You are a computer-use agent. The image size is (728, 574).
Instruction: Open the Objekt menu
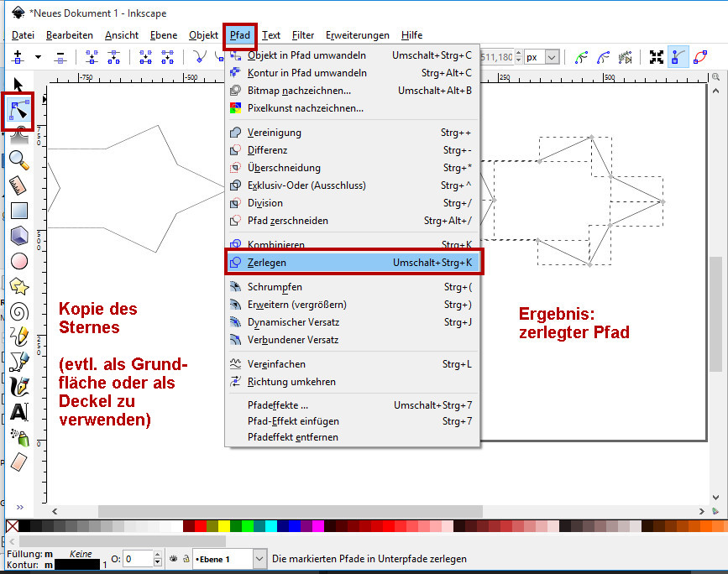click(x=203, y=35)
